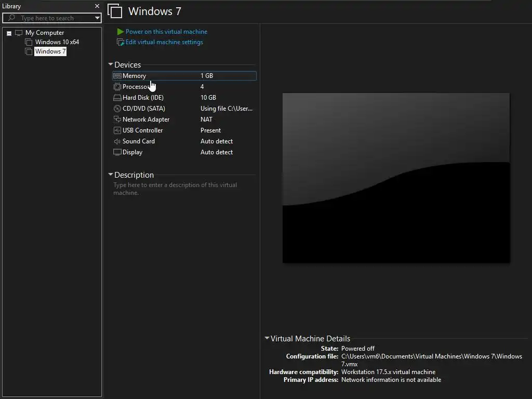The image size is (532, 399).
Task: Open the Library search dropdown arrow
Action: click(97, 18)
